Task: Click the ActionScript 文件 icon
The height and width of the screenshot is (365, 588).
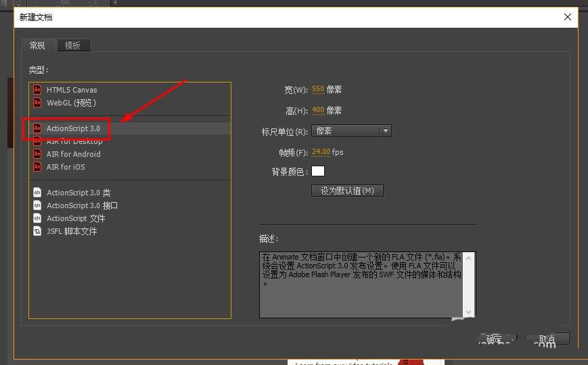Action: tap(37, 218)
